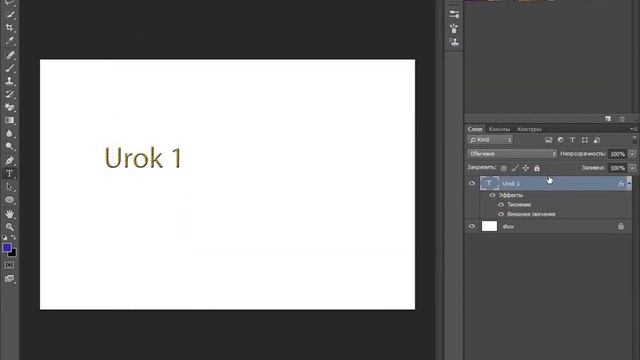Change the screen mode
This screenshot has width=640, height=360.
[9, 279]
